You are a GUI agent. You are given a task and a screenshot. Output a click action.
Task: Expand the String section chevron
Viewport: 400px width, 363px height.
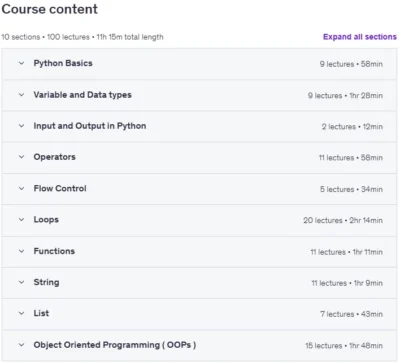click(x=21, y=282)
